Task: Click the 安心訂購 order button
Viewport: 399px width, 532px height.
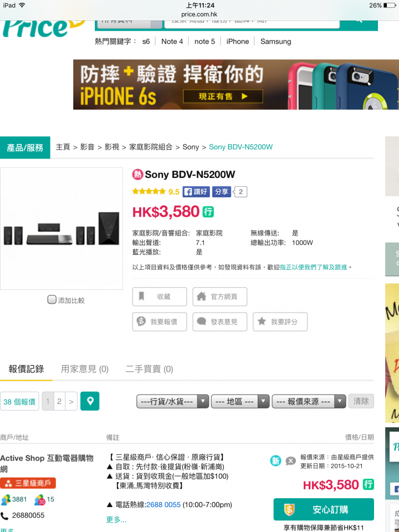Action: [324, 509]
